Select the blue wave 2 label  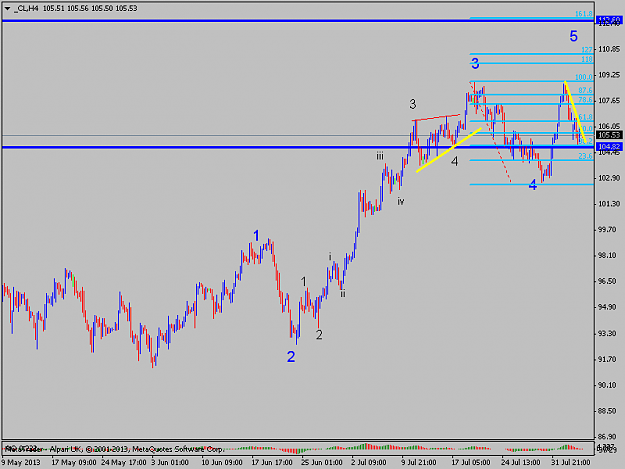(291, 357)
